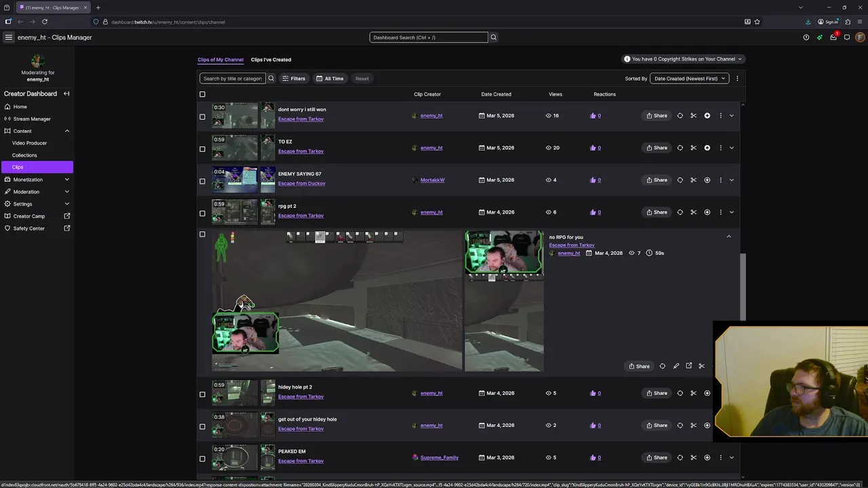Click the dashboard search magnifier button
868x488 pixels.
pos(494,37)
